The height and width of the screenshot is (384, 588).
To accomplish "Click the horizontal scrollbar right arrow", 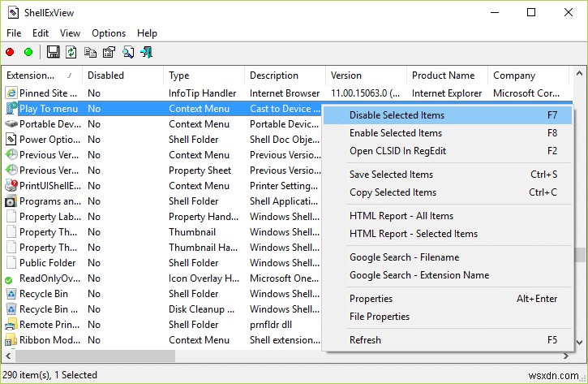I will point(566,356).
